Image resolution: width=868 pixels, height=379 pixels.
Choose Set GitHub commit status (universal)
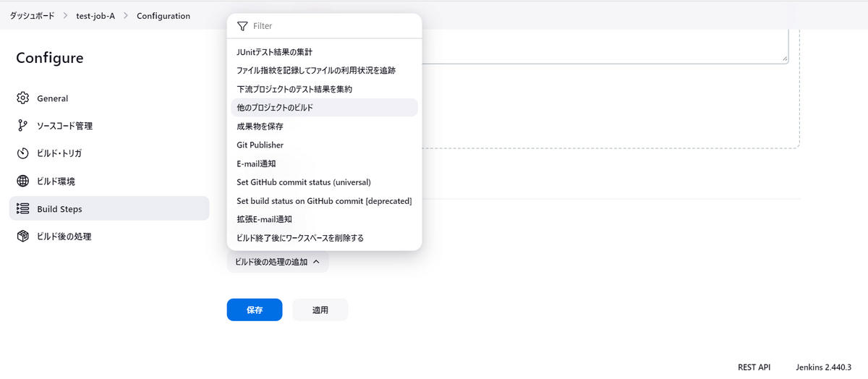coord(324,182)
